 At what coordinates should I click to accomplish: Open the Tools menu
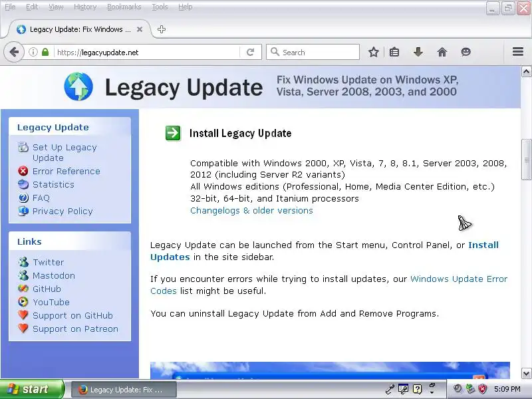160,7
